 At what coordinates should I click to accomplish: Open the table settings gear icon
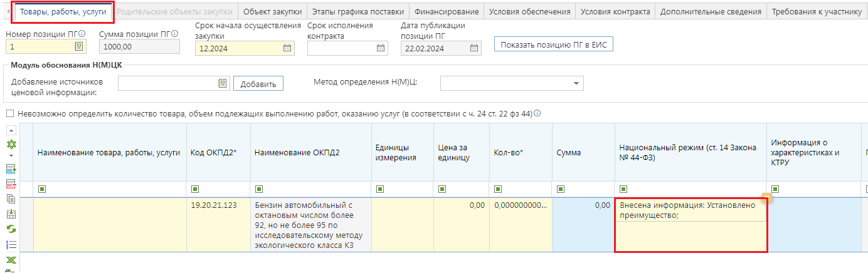(x=11, y=144)
